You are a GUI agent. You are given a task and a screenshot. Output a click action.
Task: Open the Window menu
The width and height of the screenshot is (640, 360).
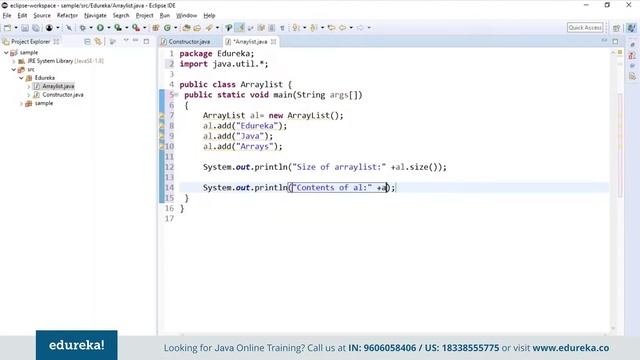click(187, 16)
